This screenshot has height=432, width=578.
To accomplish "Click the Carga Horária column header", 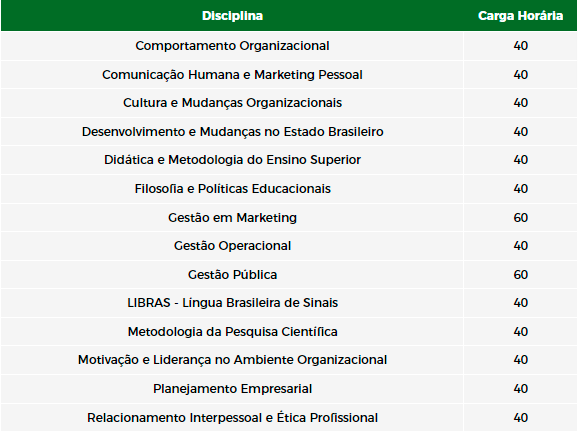I will click(x=520, y=16).
